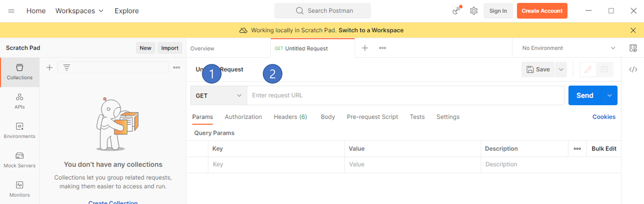Open the Cookies link
The height and width of the screenshot is (204, 644).
point(604,117)
